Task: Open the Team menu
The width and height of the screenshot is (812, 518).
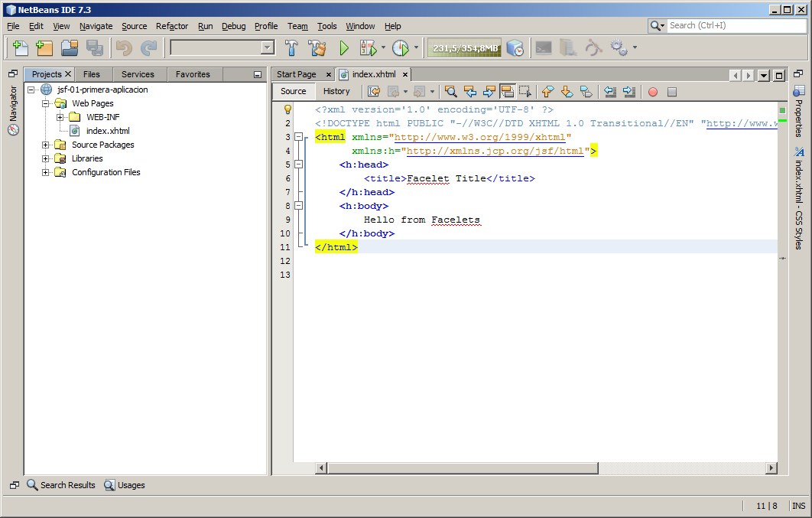Action: click(297, 26)
